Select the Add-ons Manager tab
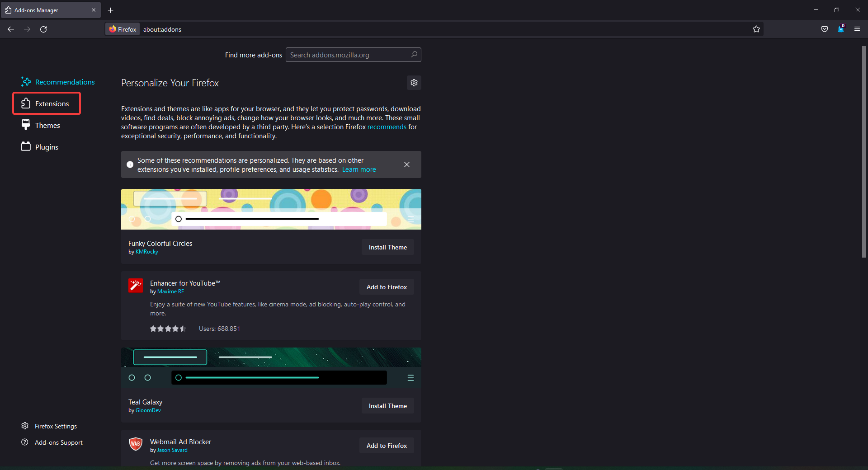The width and height of the screenshot is (868, 470). [x=51, y=10]
